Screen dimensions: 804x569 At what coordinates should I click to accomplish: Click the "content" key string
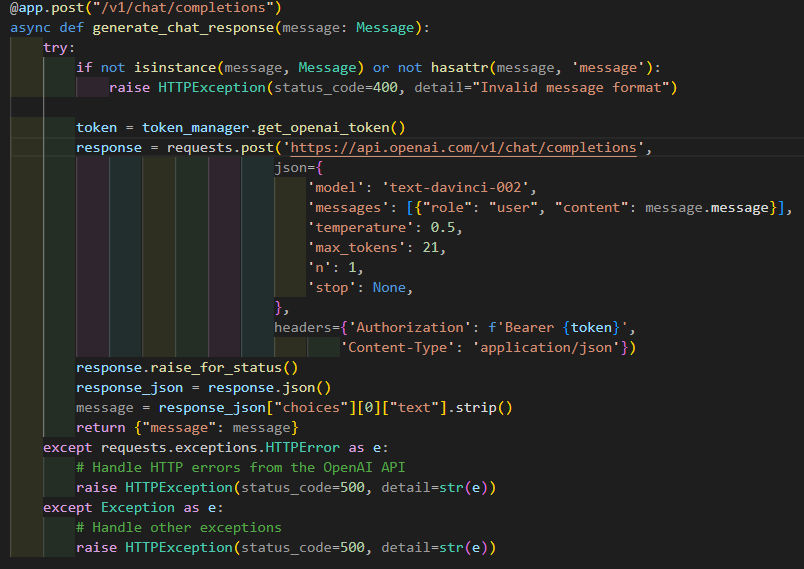[591, 208]
